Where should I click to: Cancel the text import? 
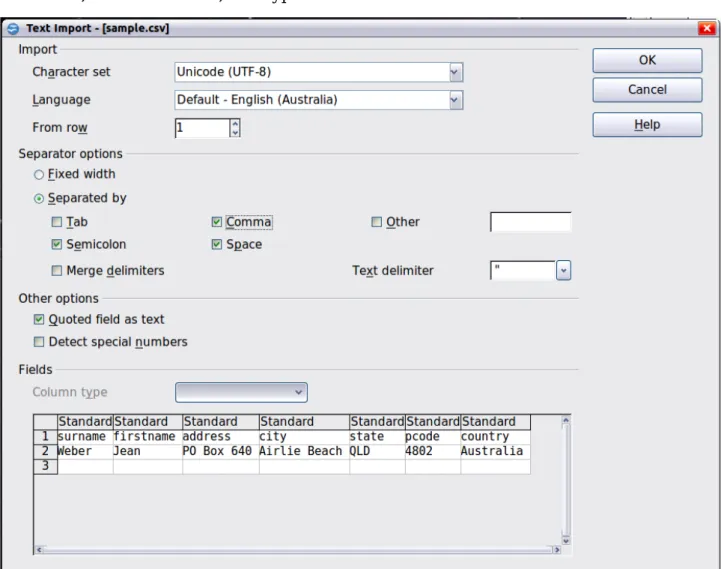[x=647, y=90]
